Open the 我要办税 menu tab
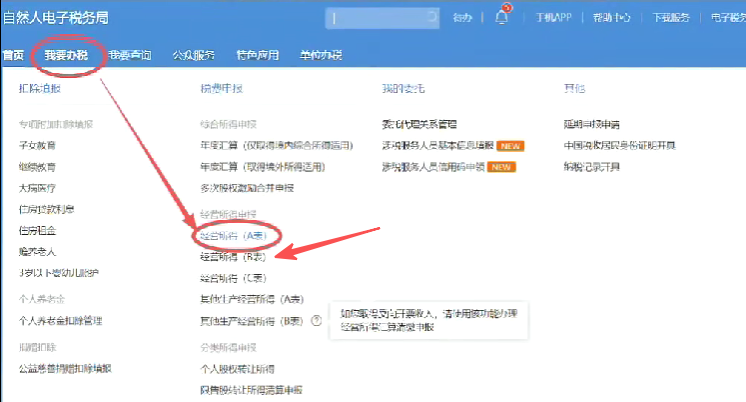Screen dimensions: 746x402 pyautogui.click(x=66, y=55)
